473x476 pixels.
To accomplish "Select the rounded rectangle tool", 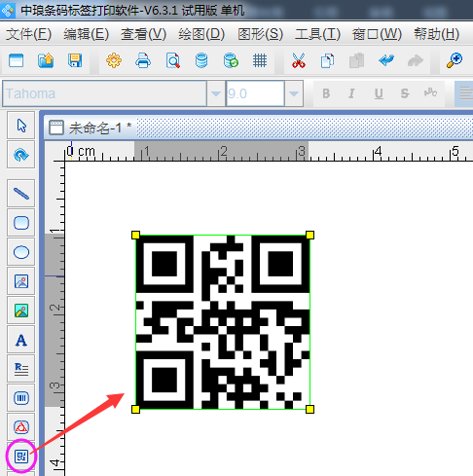I will tap(21, 223).
